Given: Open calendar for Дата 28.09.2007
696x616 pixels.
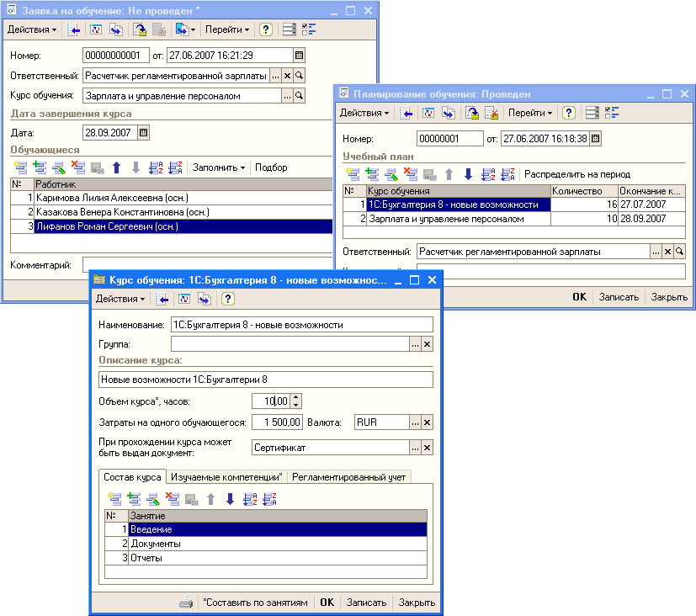Looking at the screenshot, I should [x=143, y=133].
